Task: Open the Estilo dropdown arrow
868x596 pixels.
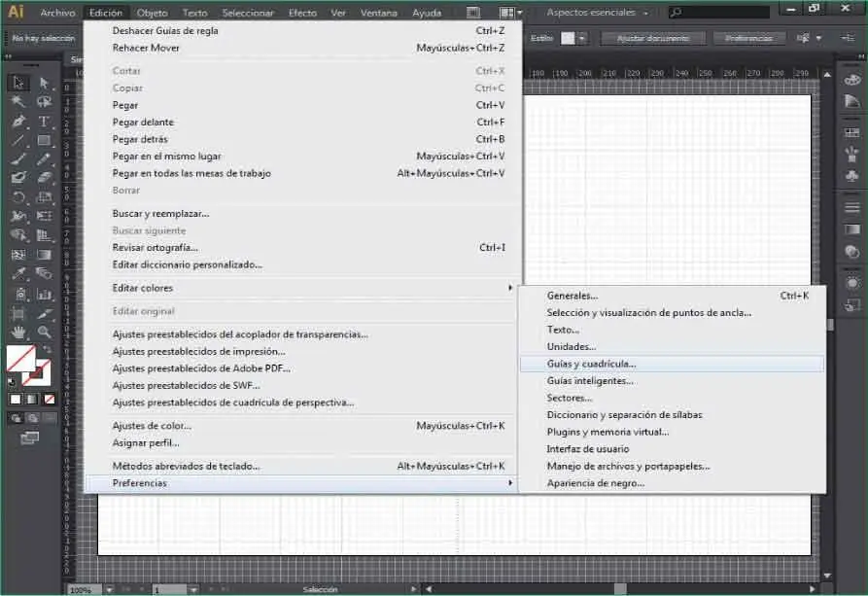Action: (581, 38)
